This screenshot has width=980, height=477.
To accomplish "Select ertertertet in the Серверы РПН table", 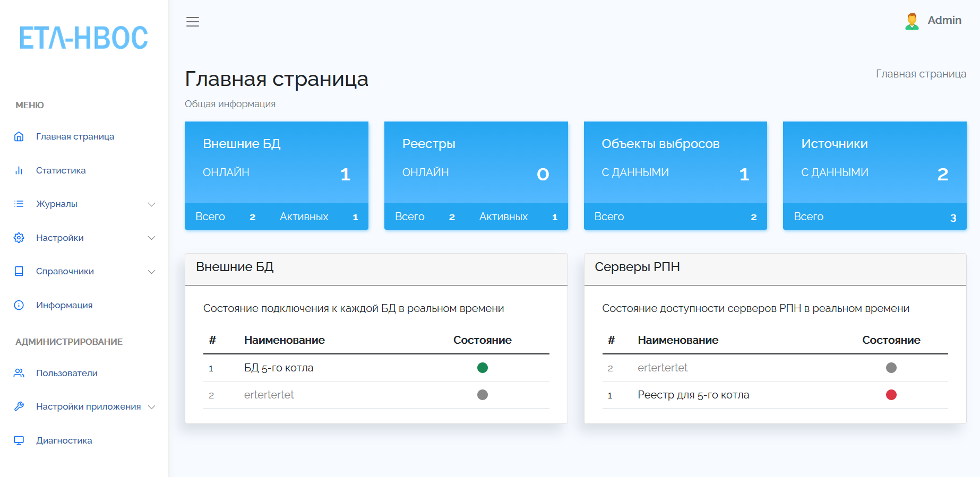I will (x=663, y=368).
